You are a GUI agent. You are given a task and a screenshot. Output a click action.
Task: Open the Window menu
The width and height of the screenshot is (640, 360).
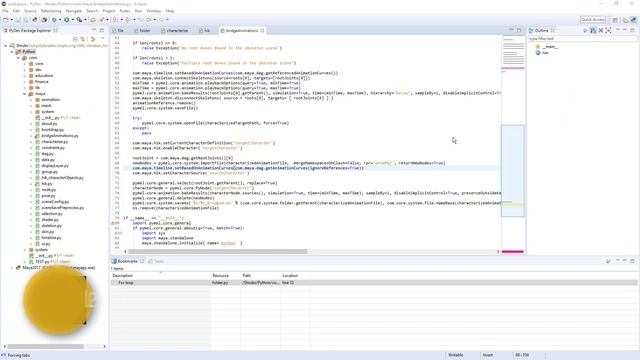(154, 11)
